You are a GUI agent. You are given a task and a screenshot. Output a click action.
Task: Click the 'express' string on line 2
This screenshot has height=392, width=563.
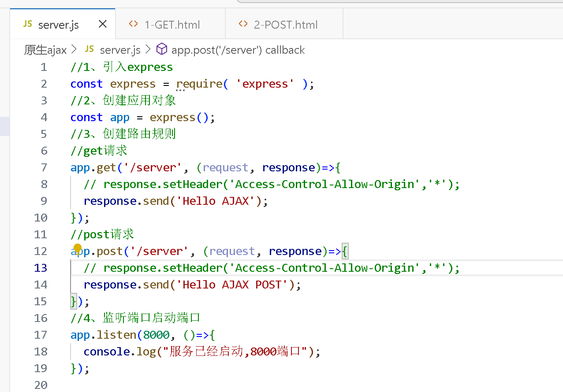265,84
